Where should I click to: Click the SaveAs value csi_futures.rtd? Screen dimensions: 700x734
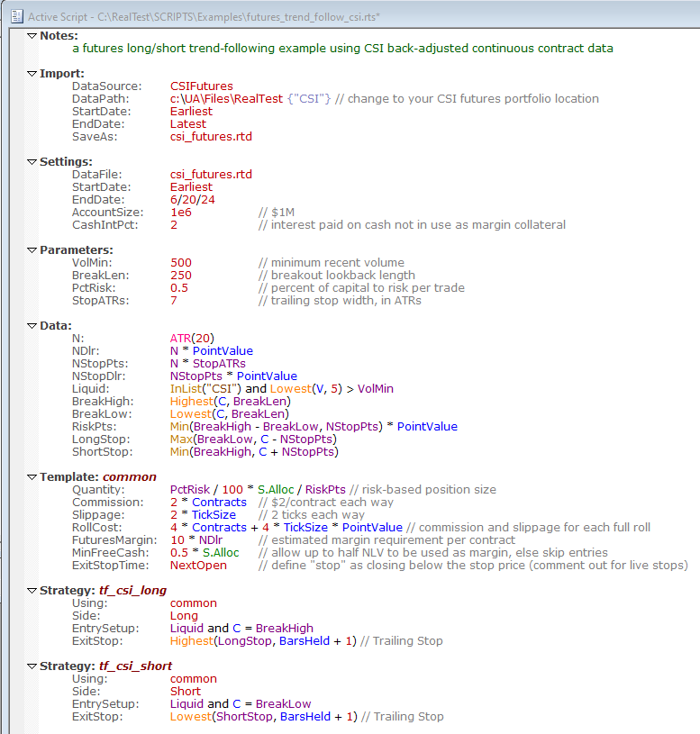(x=211, y=137)
